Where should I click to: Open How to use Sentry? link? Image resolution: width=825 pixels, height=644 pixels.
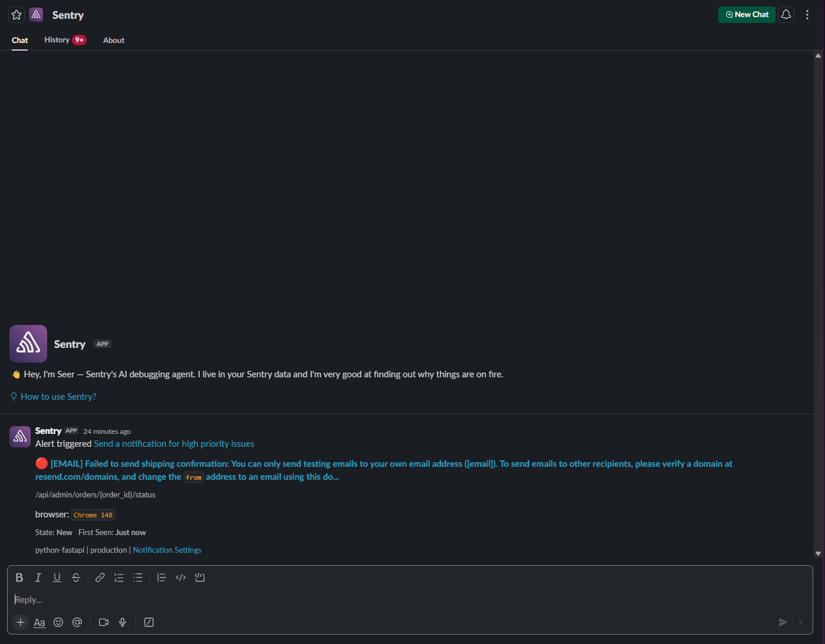[x=58, y=397]
